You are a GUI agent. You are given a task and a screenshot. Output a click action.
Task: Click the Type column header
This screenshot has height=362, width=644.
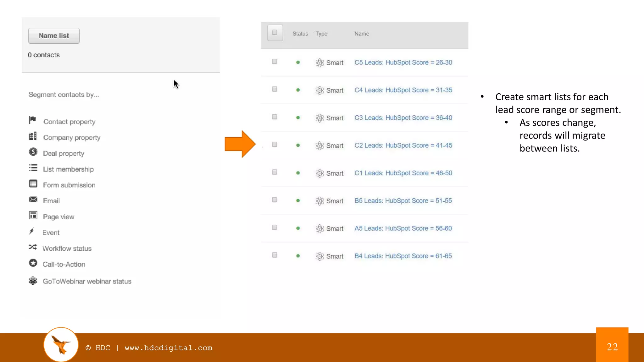tap(321, 34)
